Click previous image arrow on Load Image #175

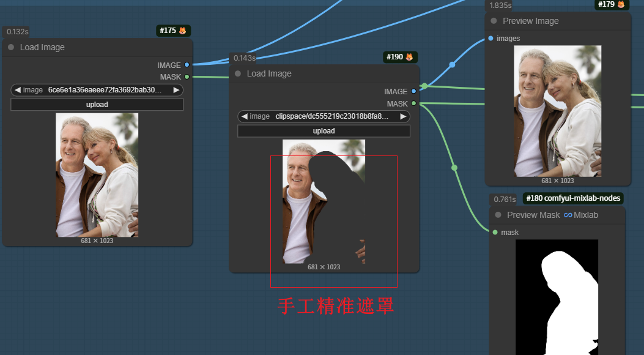(x=17, y=89)
